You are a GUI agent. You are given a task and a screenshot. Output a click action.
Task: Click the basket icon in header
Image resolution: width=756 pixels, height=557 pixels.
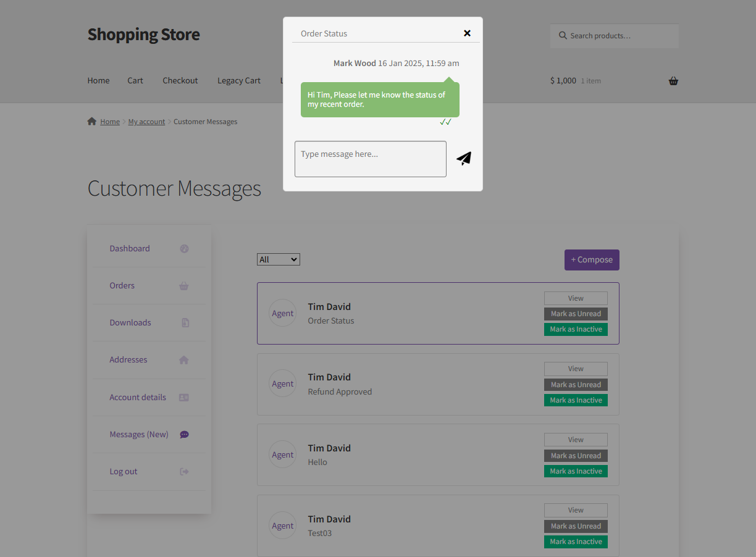[673, 81]
